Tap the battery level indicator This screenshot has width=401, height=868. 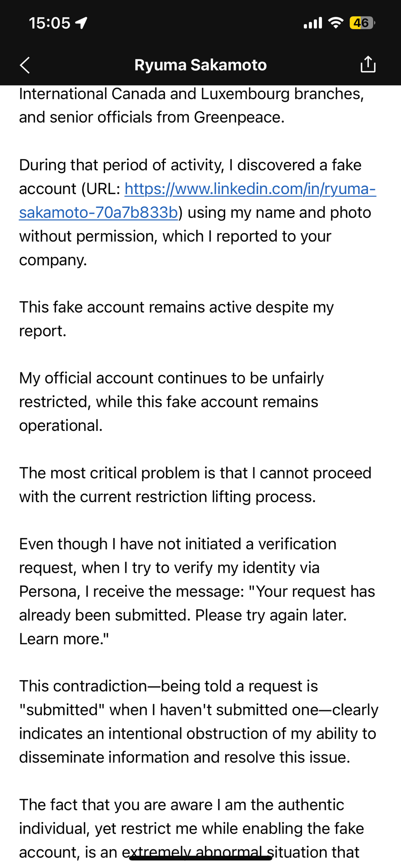pos(362,23)
